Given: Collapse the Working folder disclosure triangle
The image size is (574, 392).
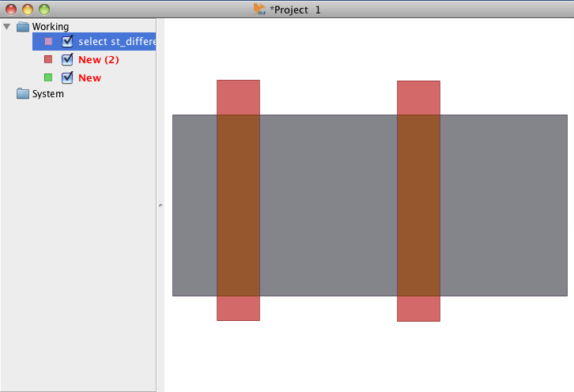Looking at the screenshot, I should 7,26.
